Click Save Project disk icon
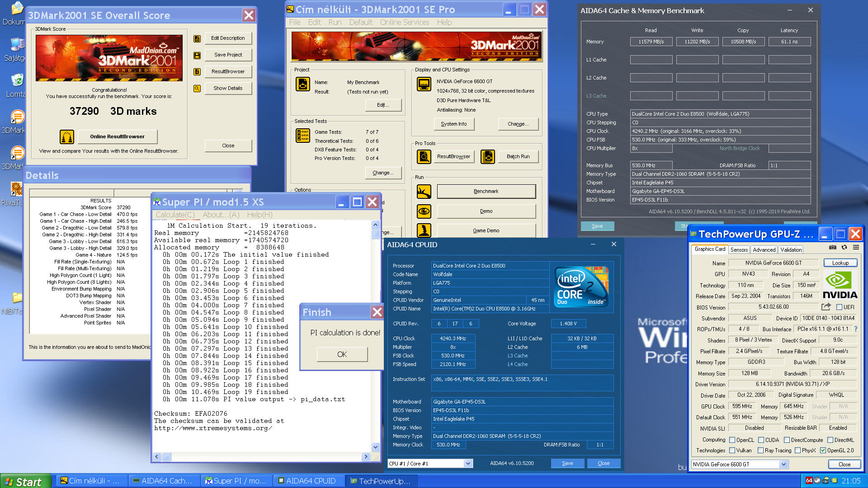This screenshot has height=488, width=868. tap(197, 55)
